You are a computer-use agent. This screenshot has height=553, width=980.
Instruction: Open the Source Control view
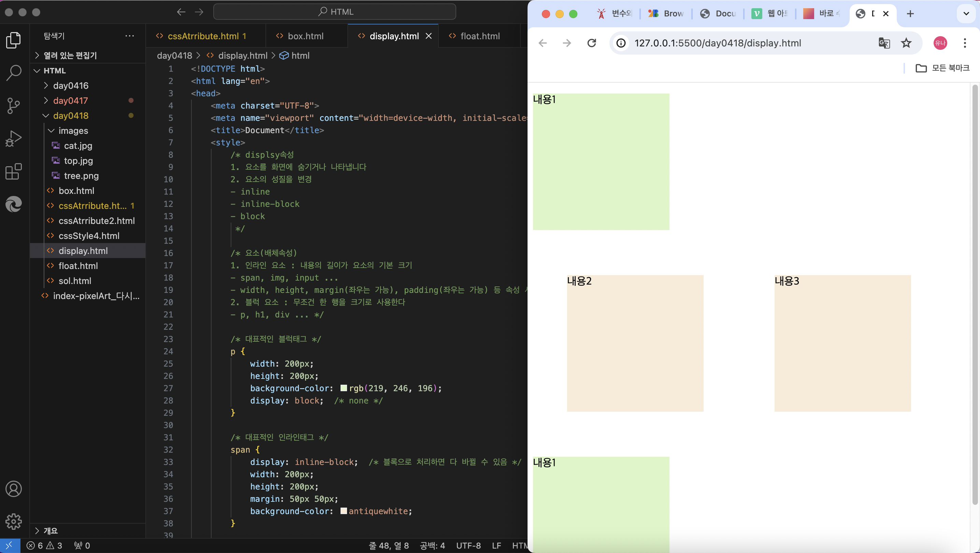[x=14, y=105]
